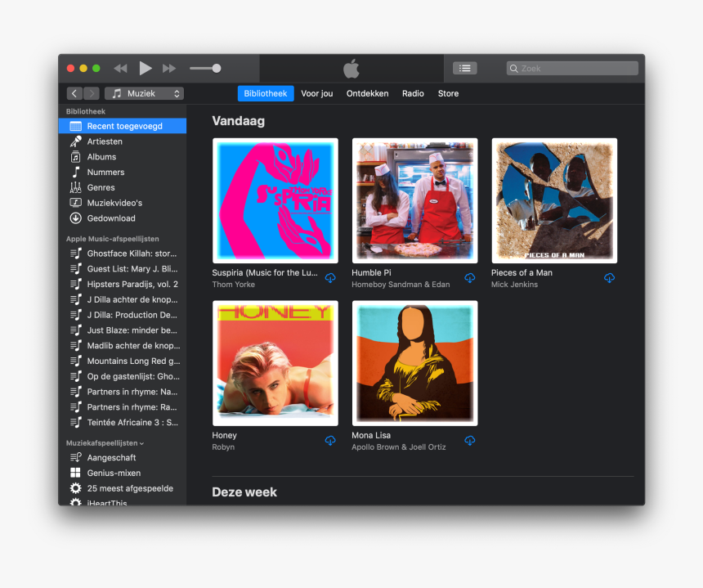
Task: Open Genres in the library sidebar
Action: [x=123, y=187]
